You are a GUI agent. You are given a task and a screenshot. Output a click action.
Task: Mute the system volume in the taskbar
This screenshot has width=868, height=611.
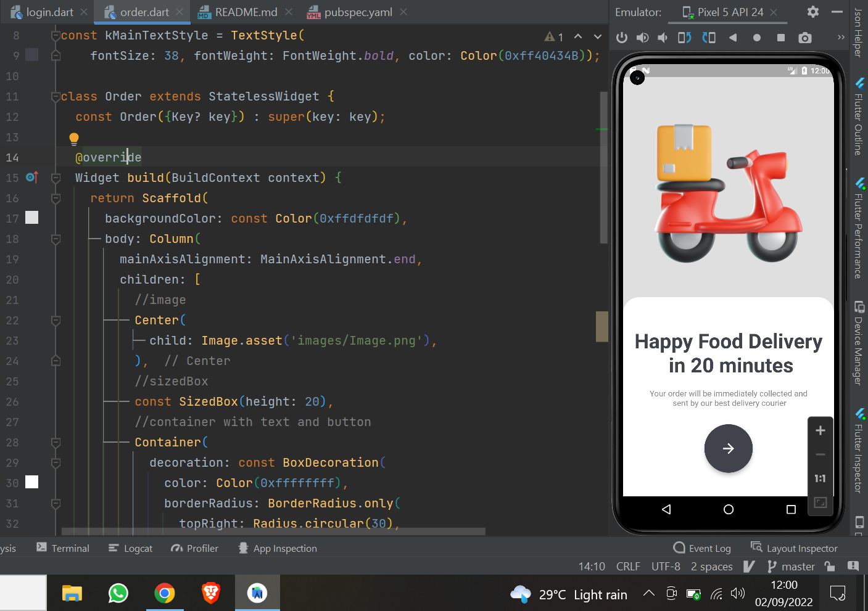pos(738,594)
